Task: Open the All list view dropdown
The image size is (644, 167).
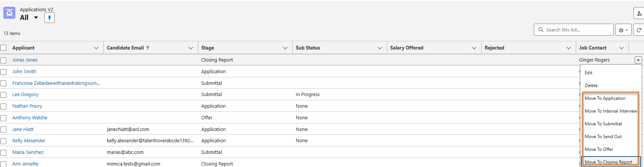Action: [36, 18]
